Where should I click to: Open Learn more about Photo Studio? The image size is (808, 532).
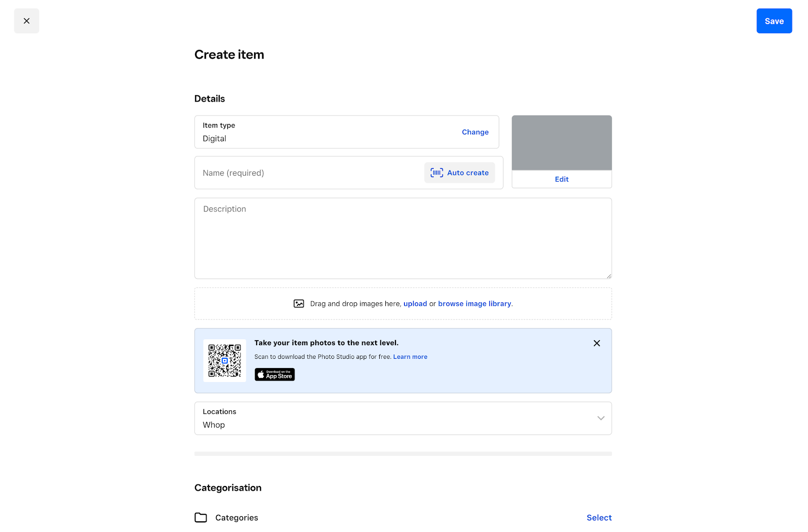coord(410,356)
